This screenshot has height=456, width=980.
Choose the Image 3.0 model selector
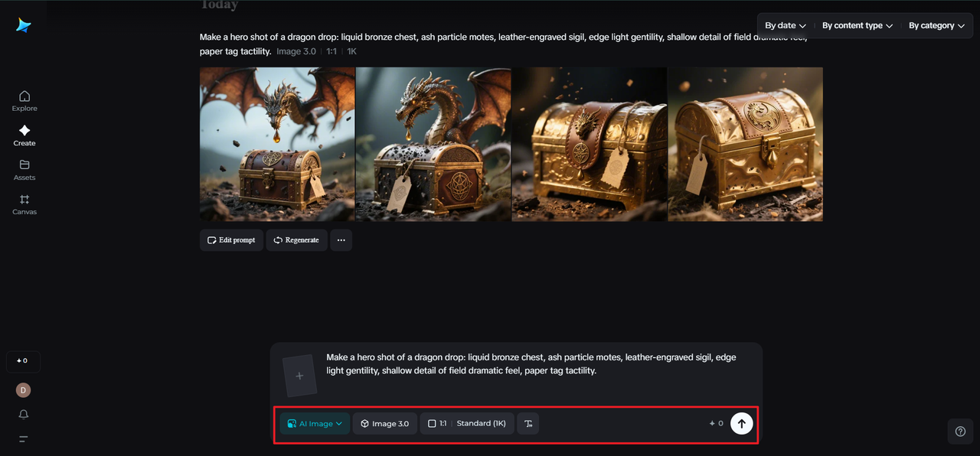tap(384, 423)
